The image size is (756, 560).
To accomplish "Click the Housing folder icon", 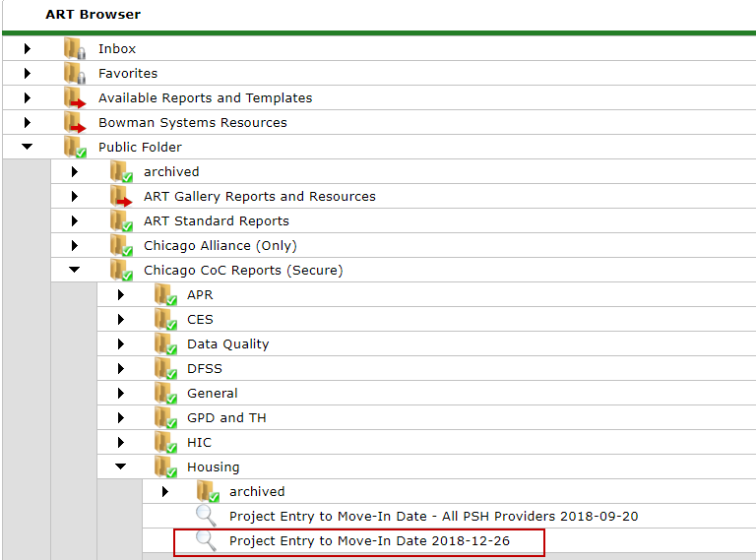I will click(x=165, y=467).
